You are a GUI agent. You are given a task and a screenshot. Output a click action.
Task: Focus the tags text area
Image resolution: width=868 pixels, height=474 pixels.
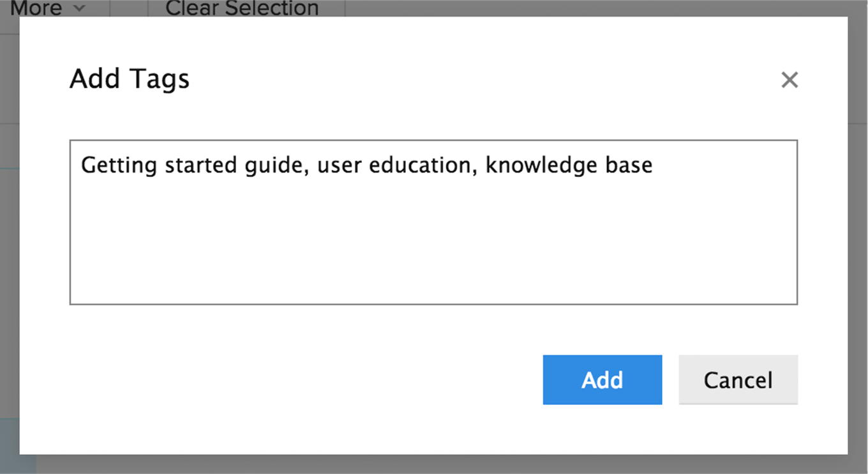[x=433, y=222]
